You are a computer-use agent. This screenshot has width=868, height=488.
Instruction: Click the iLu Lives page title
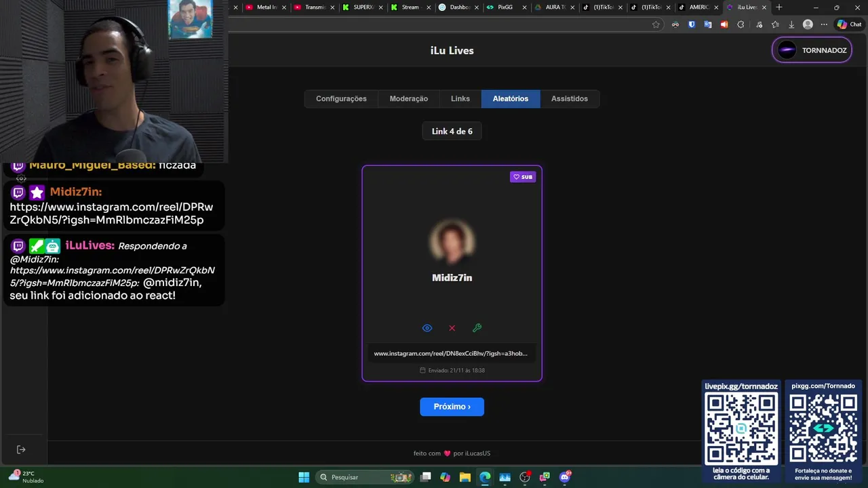(452, 51)
